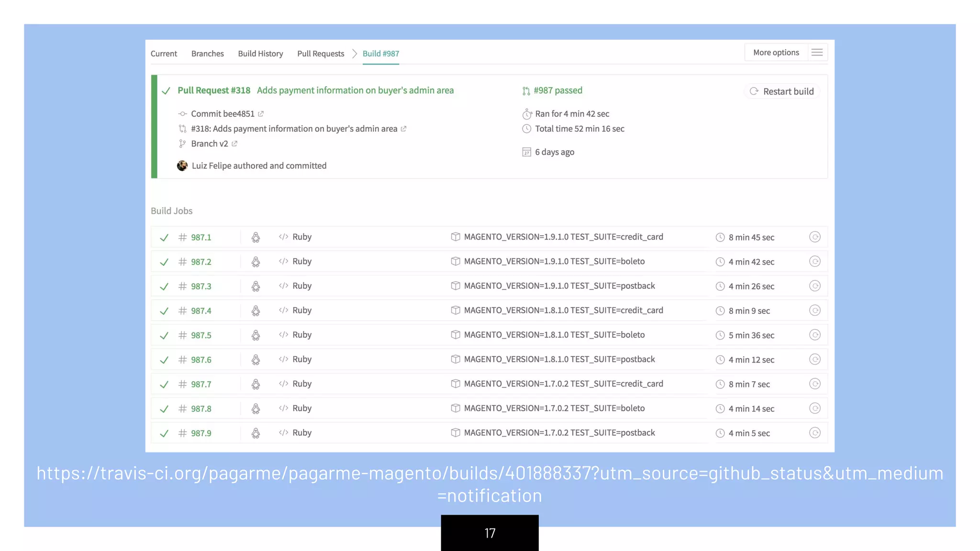Click the clock icon beside 8 min 45 sec
This screenshot has height=551, width=980.
click(720, 237)
